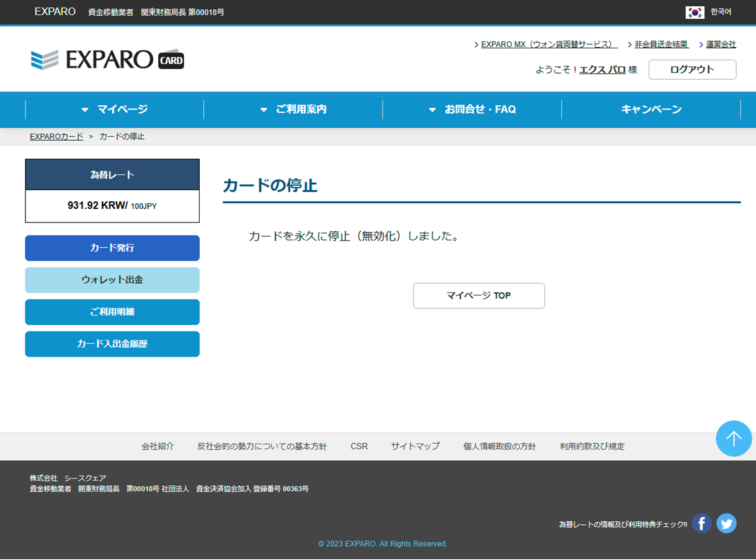
Task: Open the Twitter page icon
Action: pos(726,524)
